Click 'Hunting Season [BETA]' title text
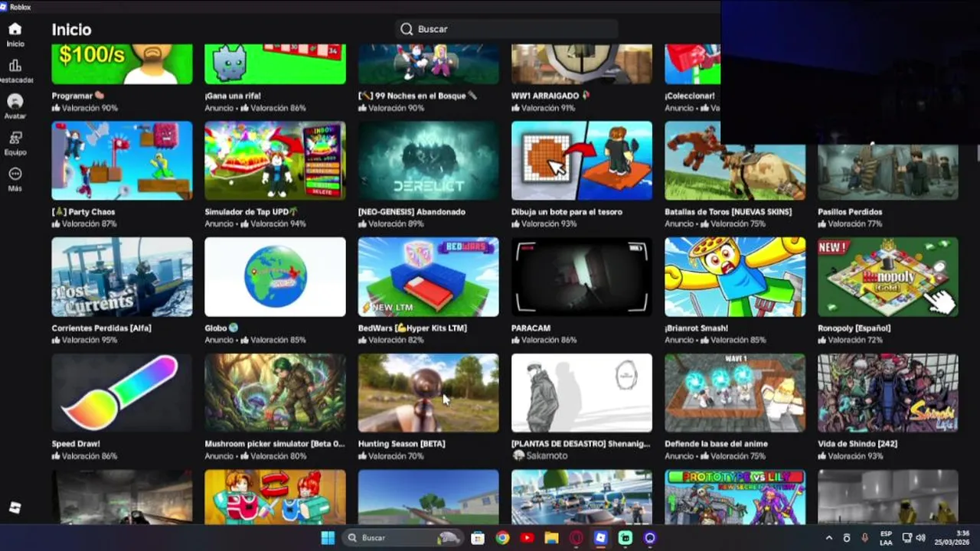The width and height of the screenshot is (980, 551). click(401, 444)
